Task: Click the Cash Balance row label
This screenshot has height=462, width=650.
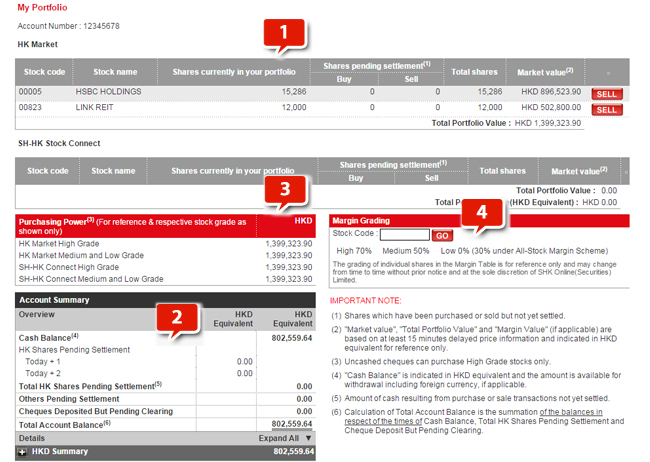Action: coord(49,338)
